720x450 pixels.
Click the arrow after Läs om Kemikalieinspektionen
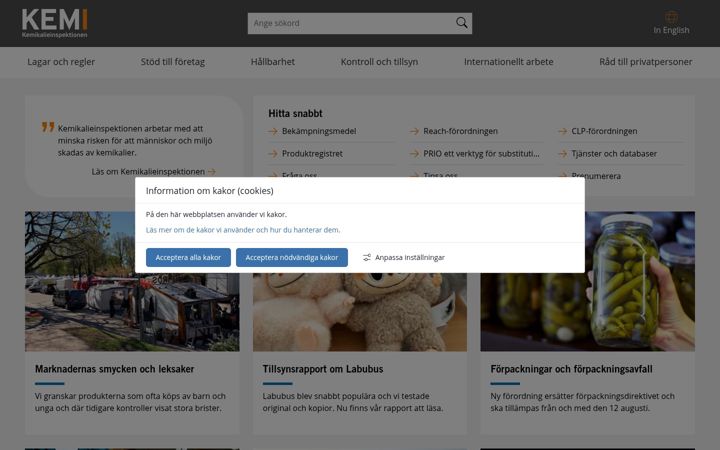[212, 172]
